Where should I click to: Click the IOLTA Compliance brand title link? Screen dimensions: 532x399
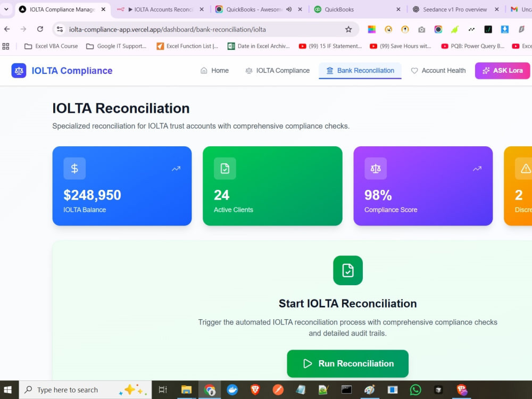[72, 71]
